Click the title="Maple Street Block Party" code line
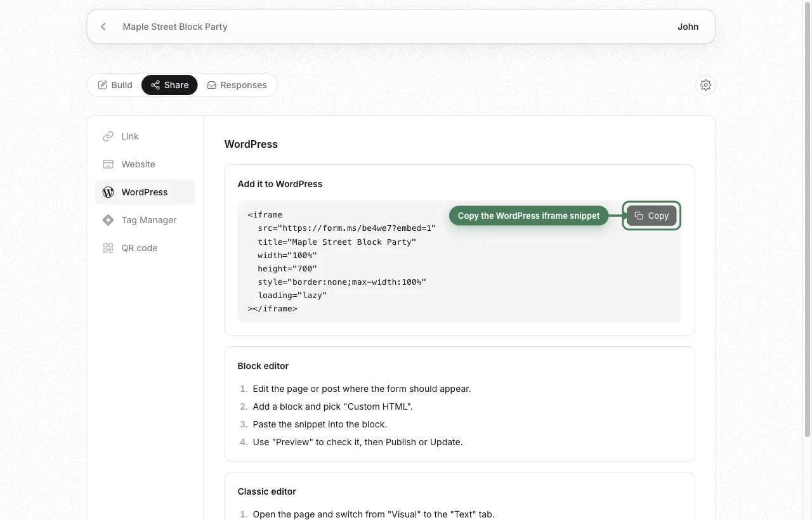 tap(337, 242)
